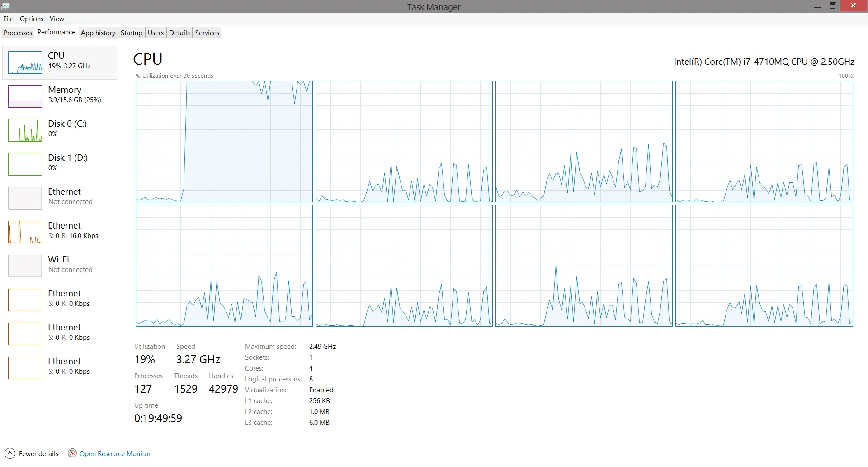Click the Handles count 42979
This screenshot has height=467, width=868.
click(223, 389)
